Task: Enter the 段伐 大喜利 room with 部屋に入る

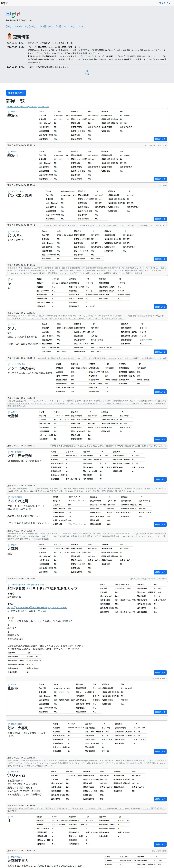Action: [160, 572]
